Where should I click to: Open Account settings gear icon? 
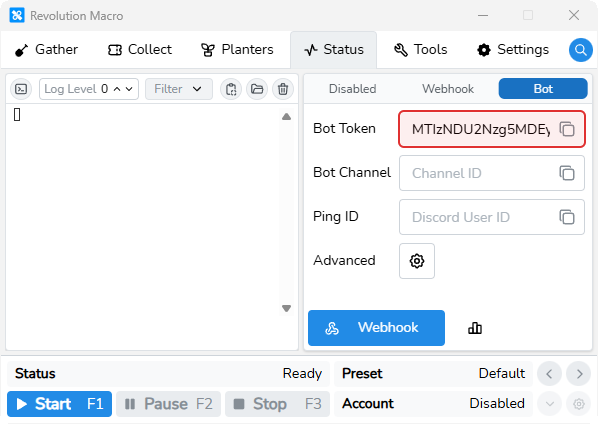pyautogui.click(x=579, y=403)
